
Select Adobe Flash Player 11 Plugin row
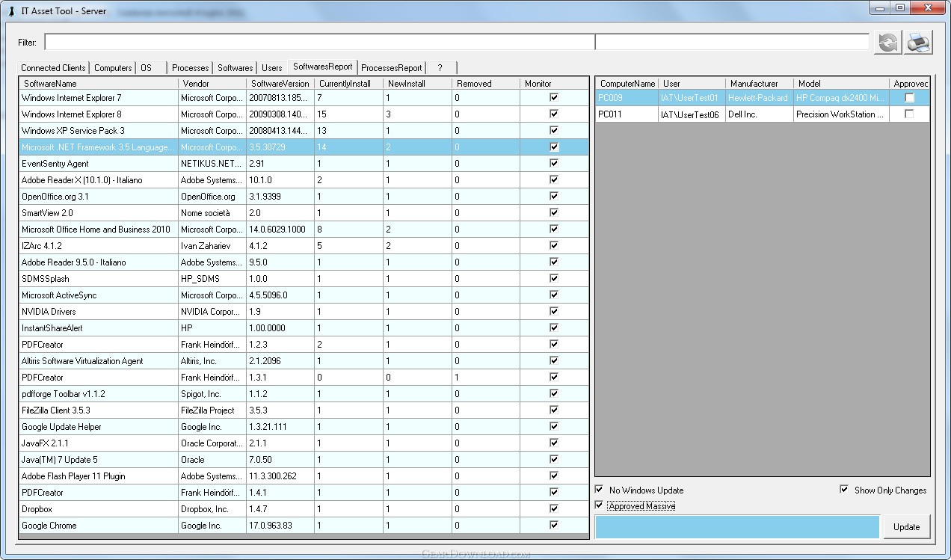(304, 476)
